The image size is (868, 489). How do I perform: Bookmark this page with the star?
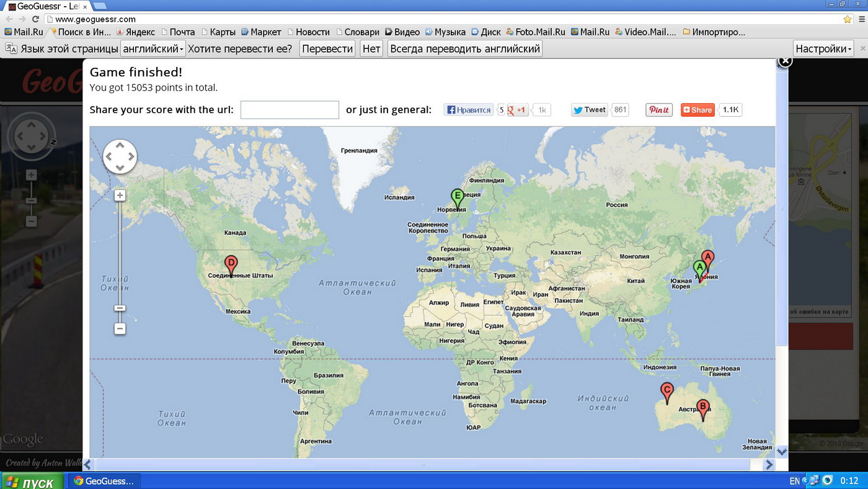coord(848,19)
